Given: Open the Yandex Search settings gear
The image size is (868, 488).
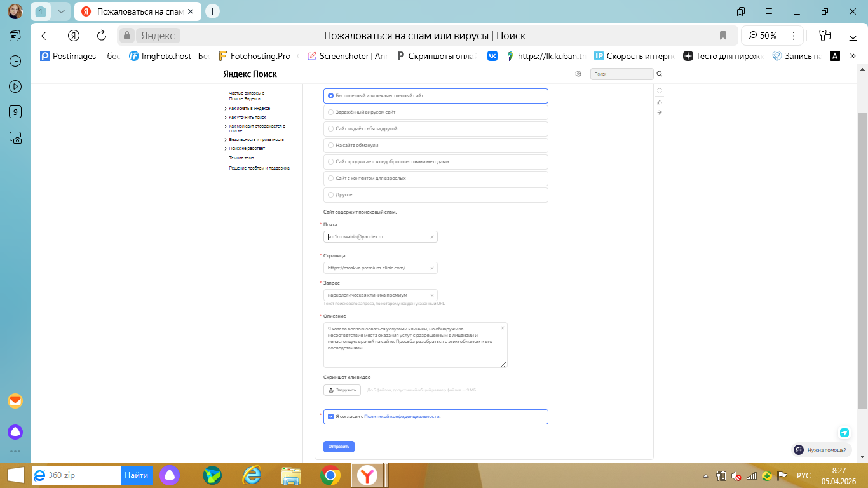Looking at the screenshot, I should pyautogui.click(x=578, y=74).
